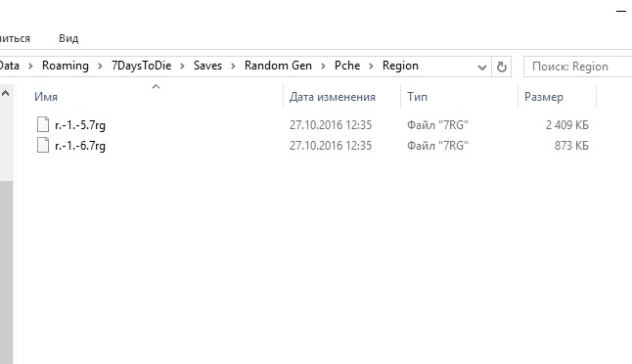This screenshot has height=364, width=632.
Task: Click the refresh icon beside address bar
Action: 502,67
